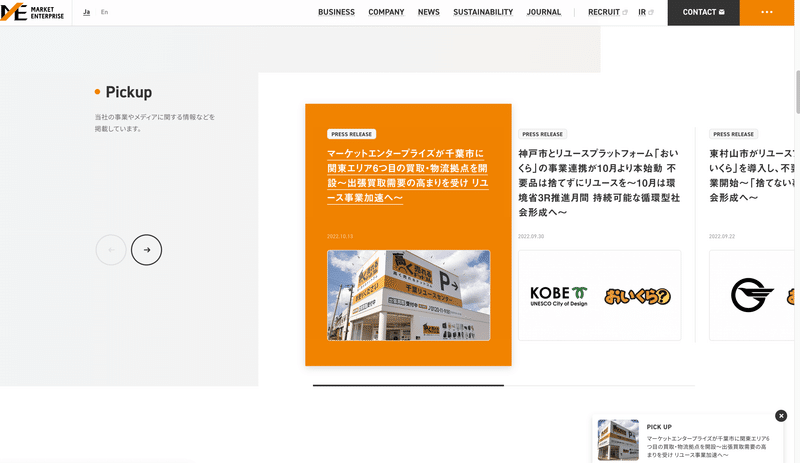Click the 2022.10.13 date on orange card
This screenshot has width=800, height=463.
tap(340, 236)
